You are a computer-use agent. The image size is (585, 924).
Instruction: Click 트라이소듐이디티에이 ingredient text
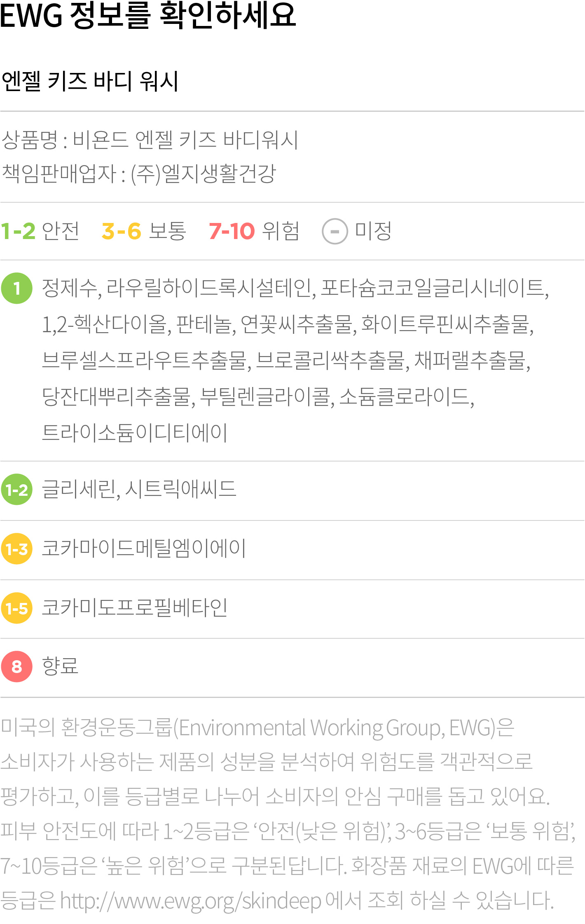pos(135,433)
